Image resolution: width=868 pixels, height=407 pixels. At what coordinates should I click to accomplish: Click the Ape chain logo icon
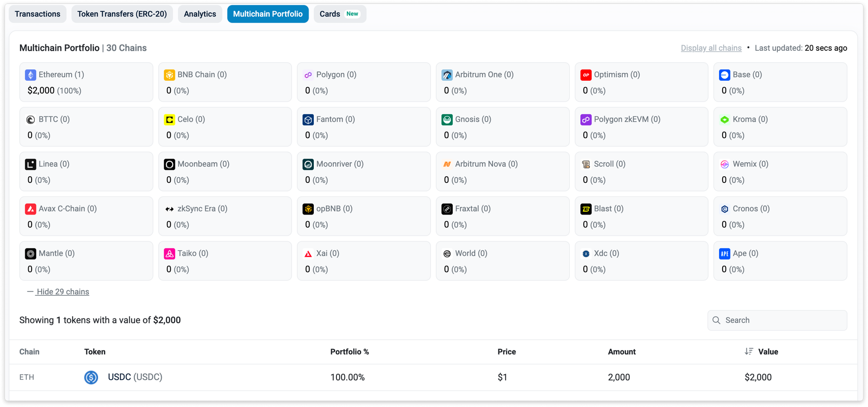pyautogui.click(x=725, y=254)
